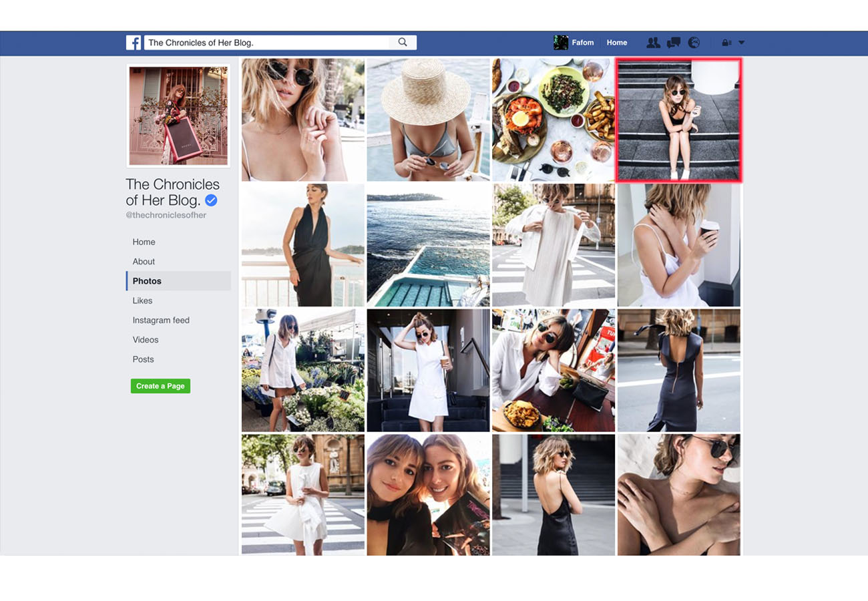Open Fafom profile name link
868x601 pixels.
(x=583, y=43)
